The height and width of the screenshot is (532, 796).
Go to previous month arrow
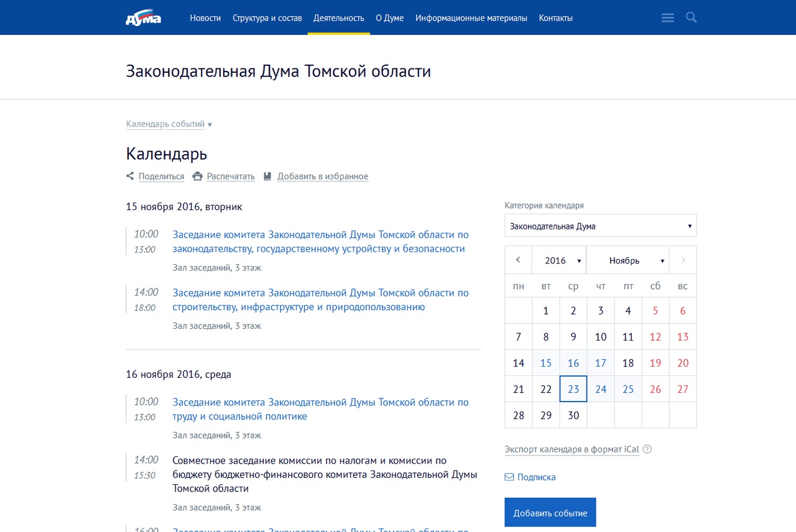(x=518, y=260)
